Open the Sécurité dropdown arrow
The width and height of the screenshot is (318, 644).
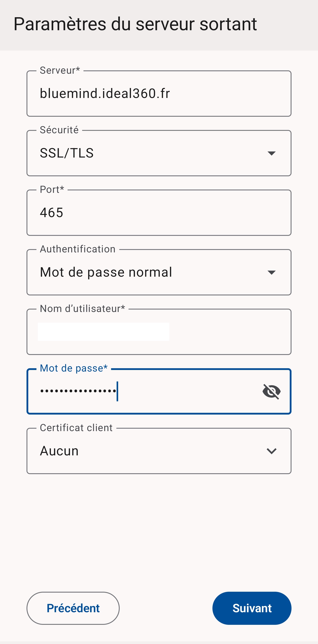(271, 153)
